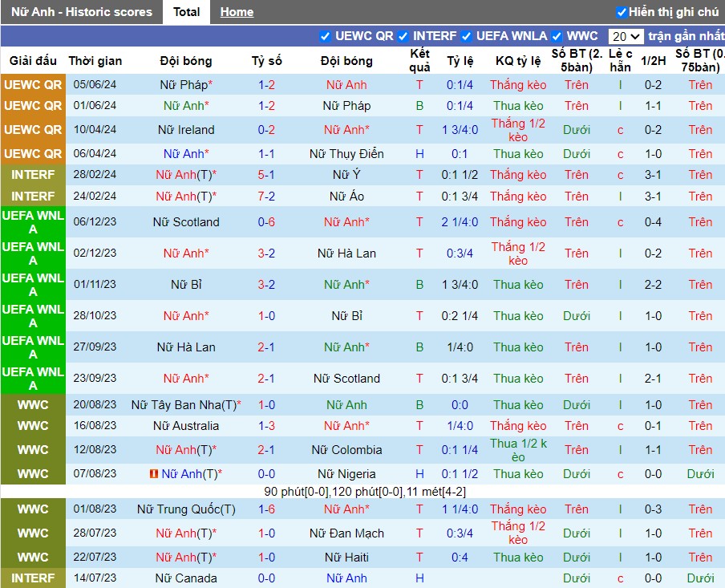Open score 1-6 for Nữ Trung Quốc match
Image resolution: width=725 pixels, height=588 pixels.
(266, 509)
